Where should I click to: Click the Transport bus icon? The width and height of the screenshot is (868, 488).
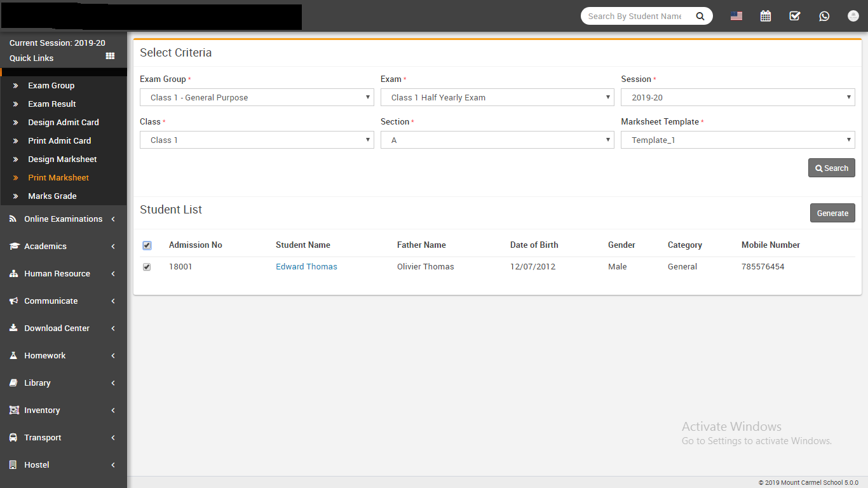13,438
